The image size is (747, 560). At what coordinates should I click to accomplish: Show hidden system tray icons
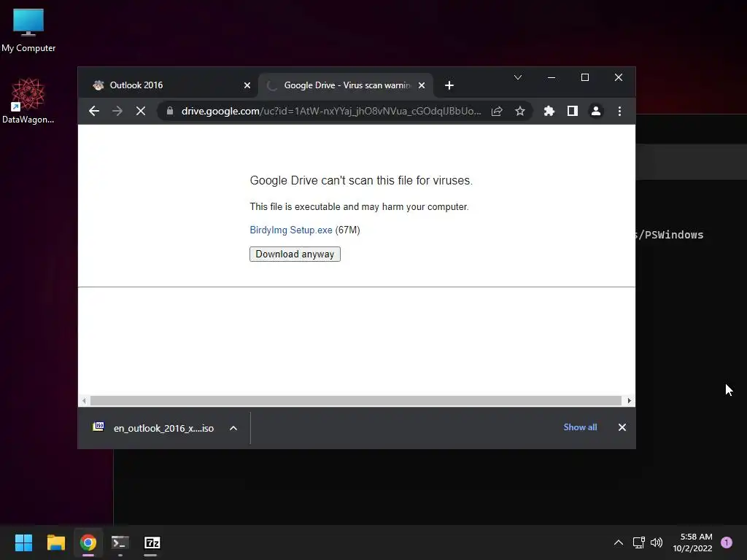[x=618, y=542]
